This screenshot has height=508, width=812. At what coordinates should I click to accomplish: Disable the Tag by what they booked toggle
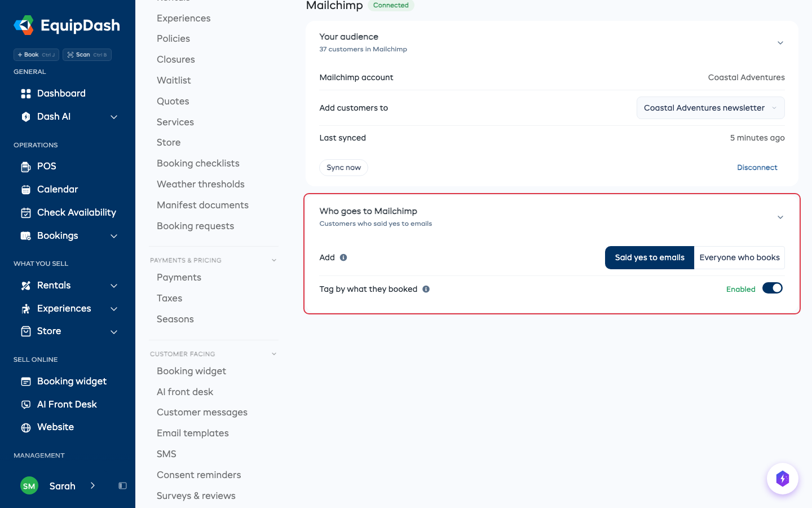click(773, 288)
